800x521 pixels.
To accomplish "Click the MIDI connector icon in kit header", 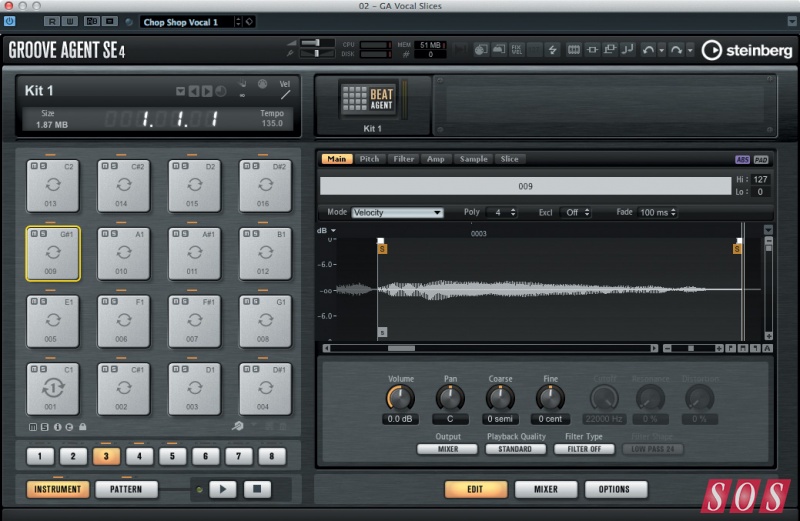I will 262,84.
